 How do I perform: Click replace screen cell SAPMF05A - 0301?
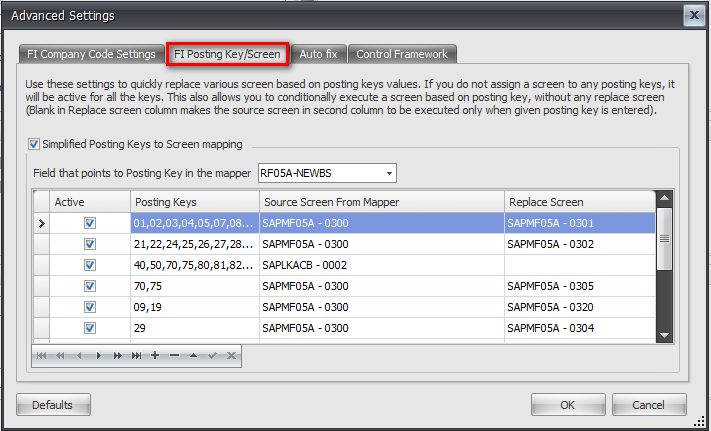click(580, 223)
